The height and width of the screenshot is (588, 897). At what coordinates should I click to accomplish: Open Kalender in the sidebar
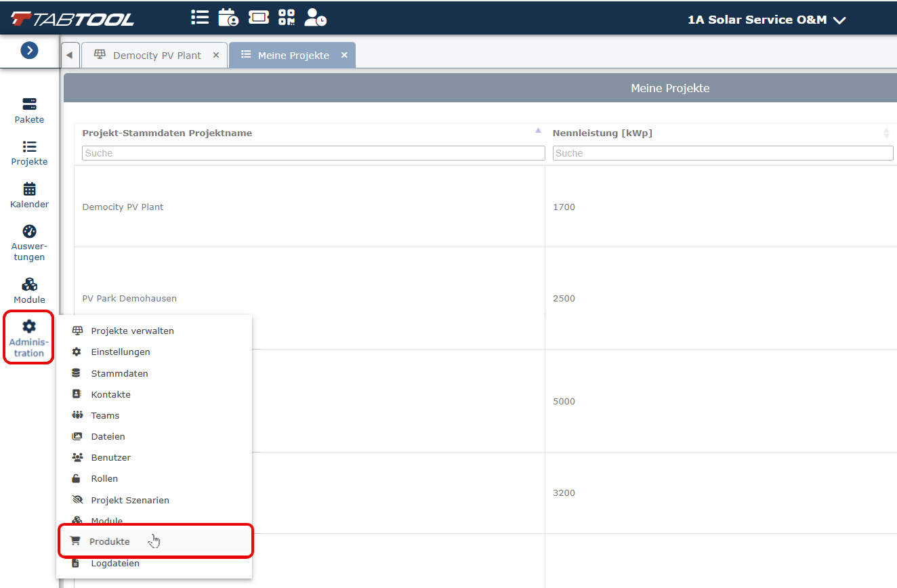point(29,196)
